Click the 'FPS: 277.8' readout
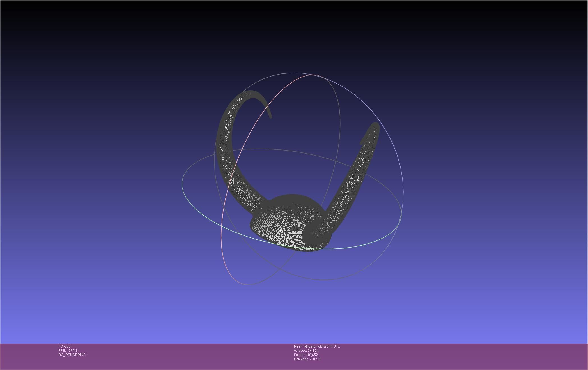Image resolution: width=588 pixels, height=370 pixels. (68, 351)
